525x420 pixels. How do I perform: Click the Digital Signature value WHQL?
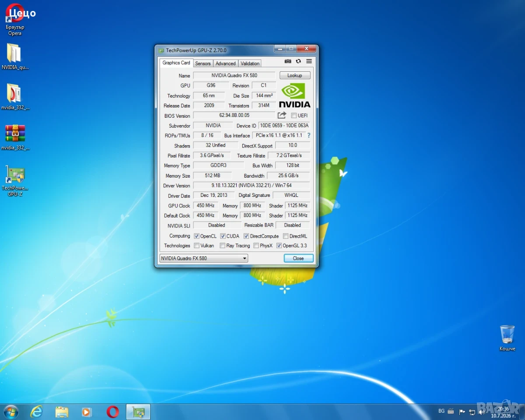point(291,195)
